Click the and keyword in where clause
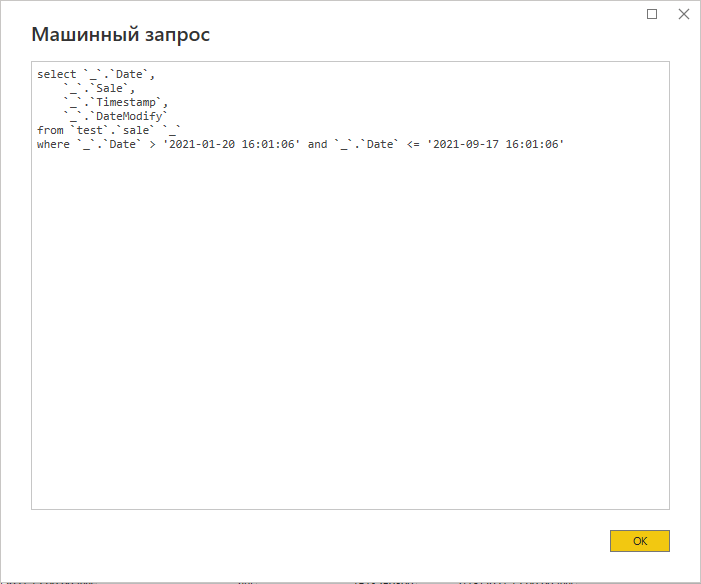 click(317, 144)
